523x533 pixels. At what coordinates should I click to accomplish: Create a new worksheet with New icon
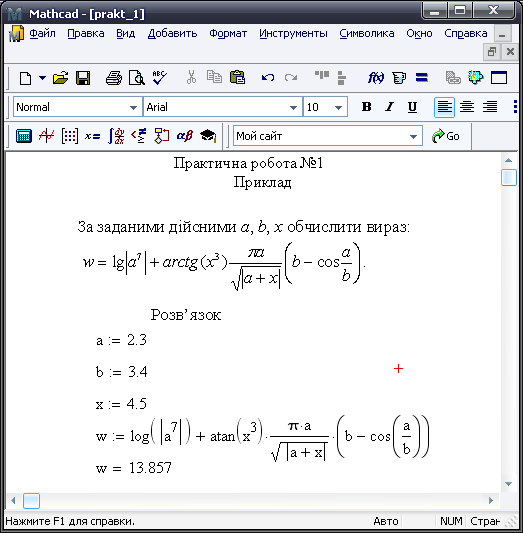(25, 78)
